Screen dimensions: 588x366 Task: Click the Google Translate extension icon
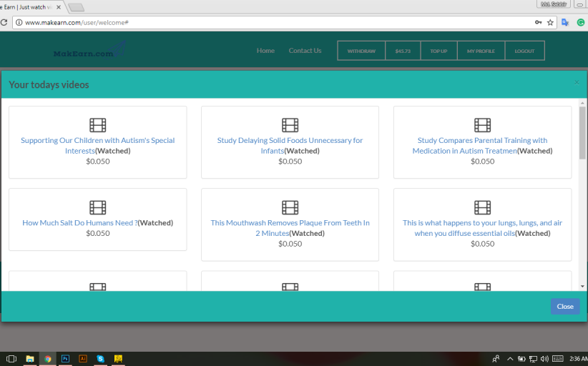(x=565, y=22)
